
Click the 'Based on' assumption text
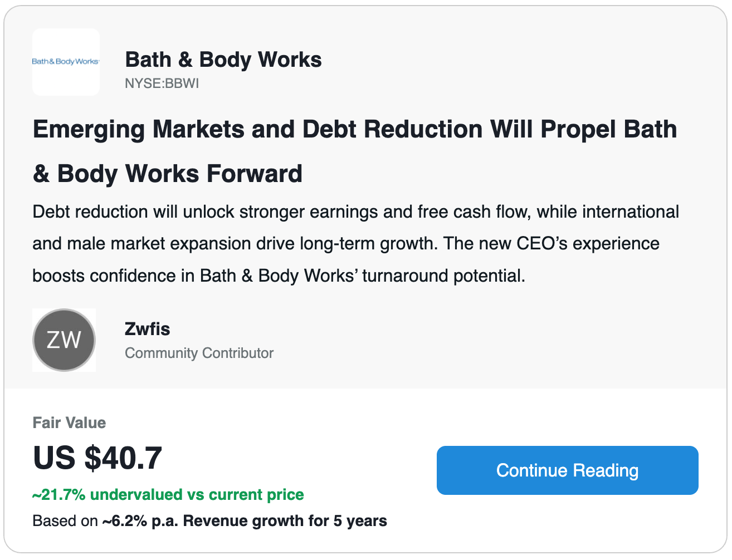coord(65,521)
